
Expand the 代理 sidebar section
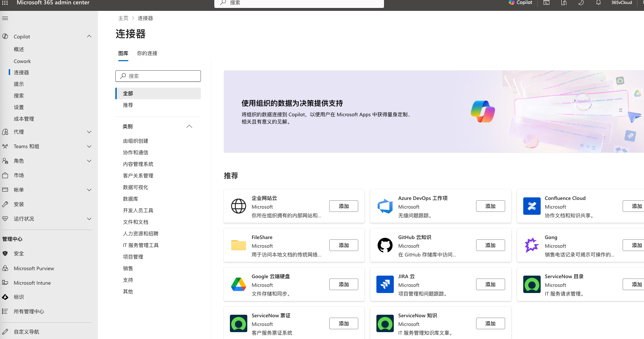89,132
